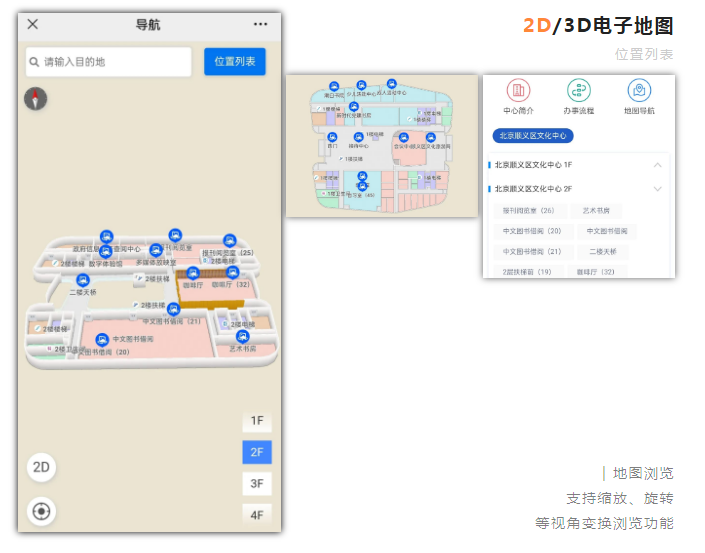Click the 多媒体放映室 map marker
705x553 pixels.
pos(156,250)
